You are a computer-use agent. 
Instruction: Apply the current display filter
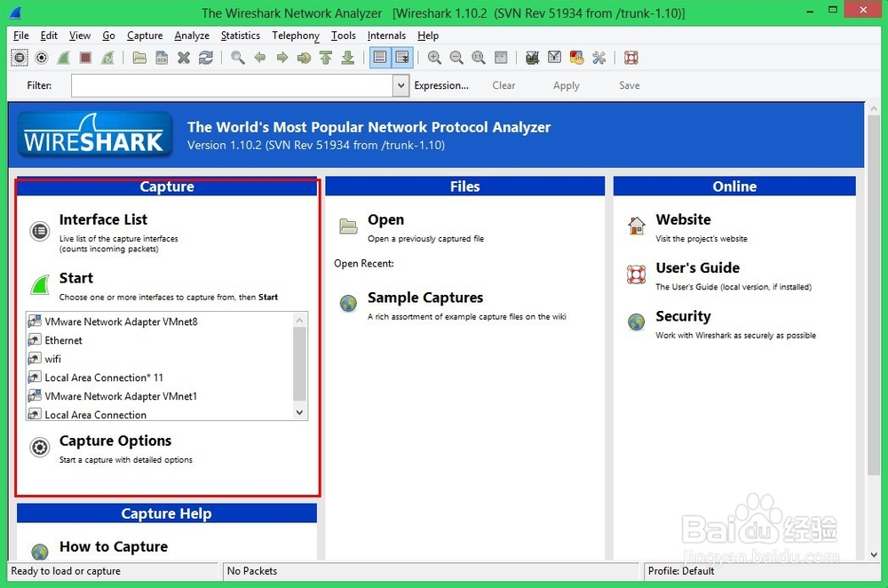(566, 85)
